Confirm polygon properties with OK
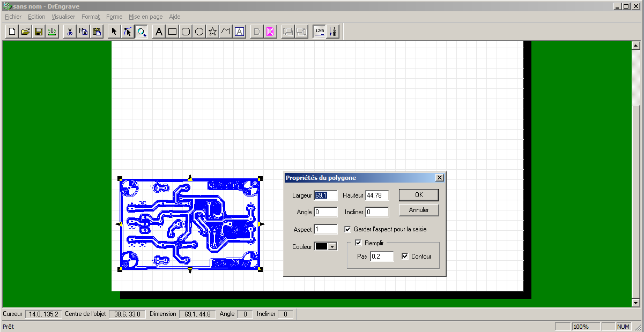644x332 pixels. coord(419,195)
